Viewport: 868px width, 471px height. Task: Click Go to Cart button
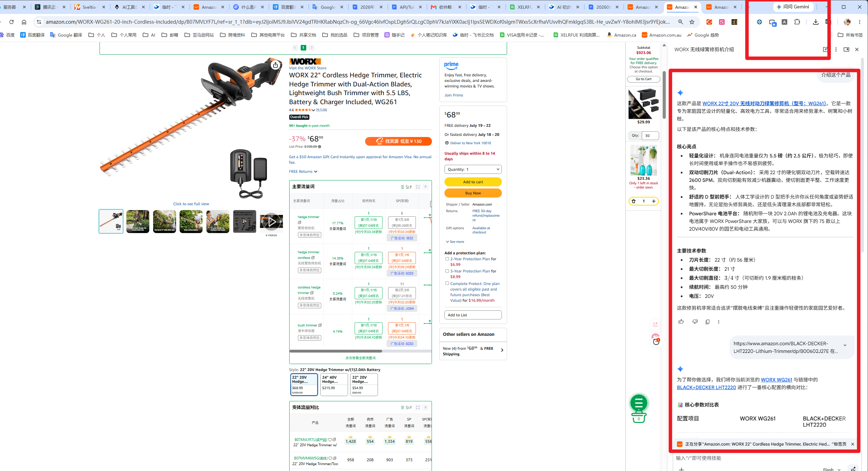pyautogui.click(x=644, y=79)
